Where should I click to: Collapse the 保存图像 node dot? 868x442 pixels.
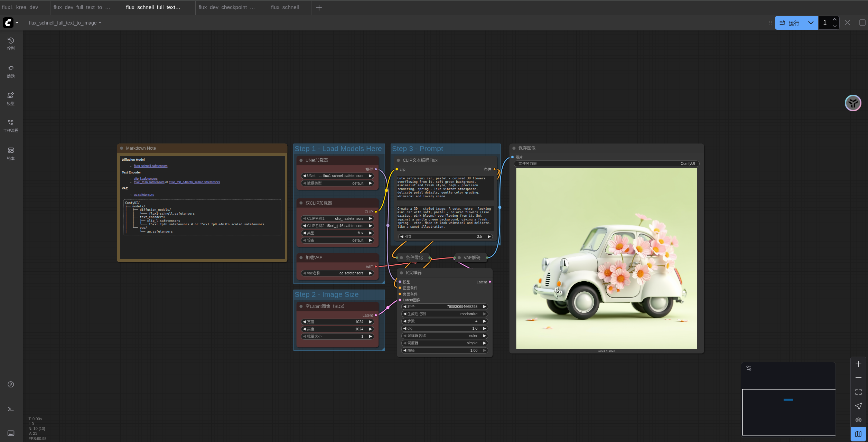point(514,148)
